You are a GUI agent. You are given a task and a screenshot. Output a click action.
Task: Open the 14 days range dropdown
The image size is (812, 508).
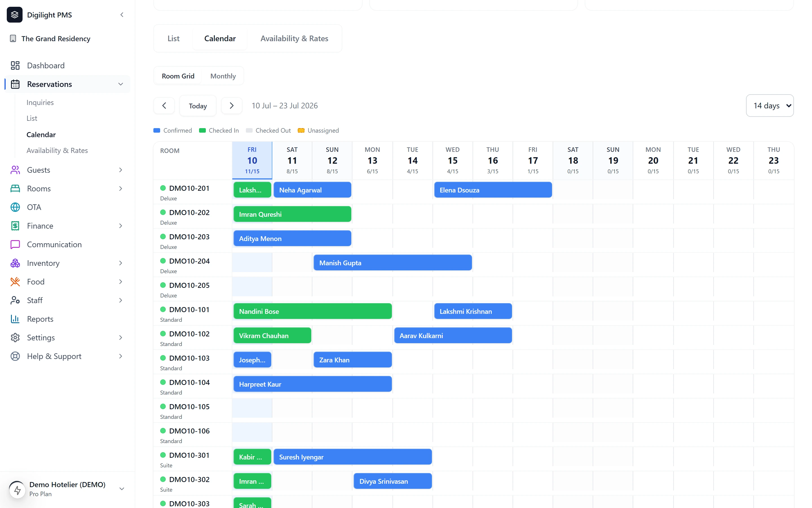click(x=770, y=106)
